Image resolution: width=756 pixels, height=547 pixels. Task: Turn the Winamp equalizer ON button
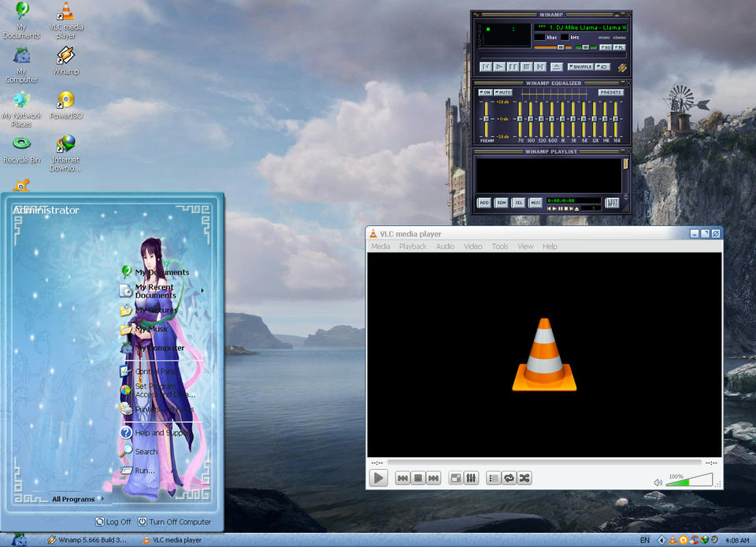486,92
